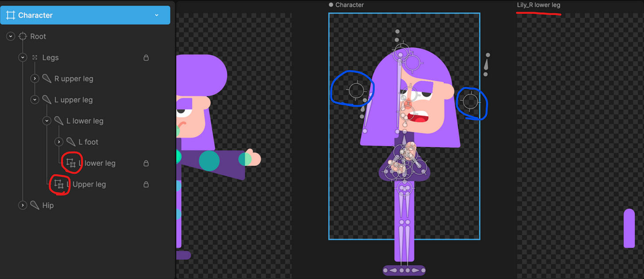Select the R upper leg bone icon
Image resolution: width=644 pixels, height=279 pixels.
click(47, 79)
